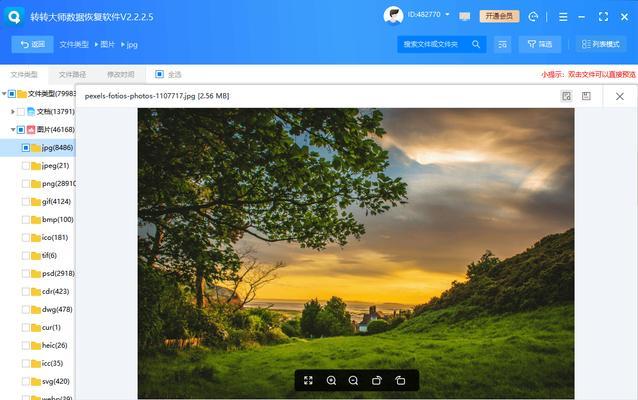
Task: Check the jpeg(21) checkbox
Action: point(26,166)
